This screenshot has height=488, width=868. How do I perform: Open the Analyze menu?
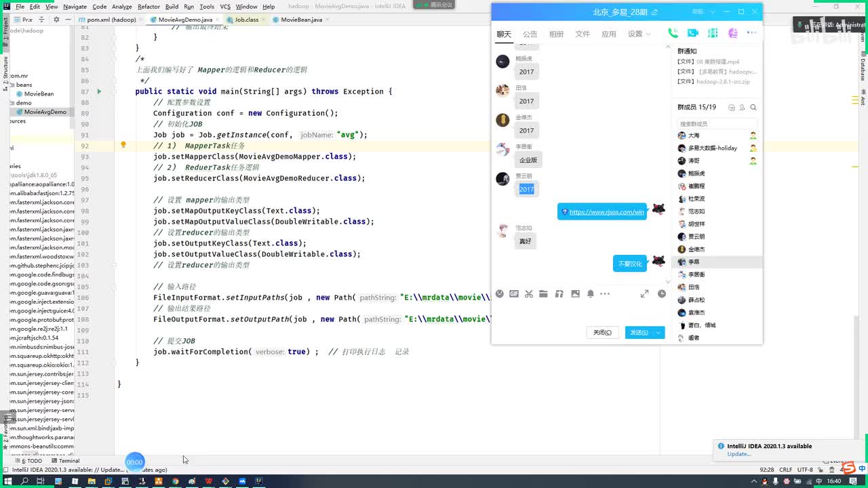(122, 7)
